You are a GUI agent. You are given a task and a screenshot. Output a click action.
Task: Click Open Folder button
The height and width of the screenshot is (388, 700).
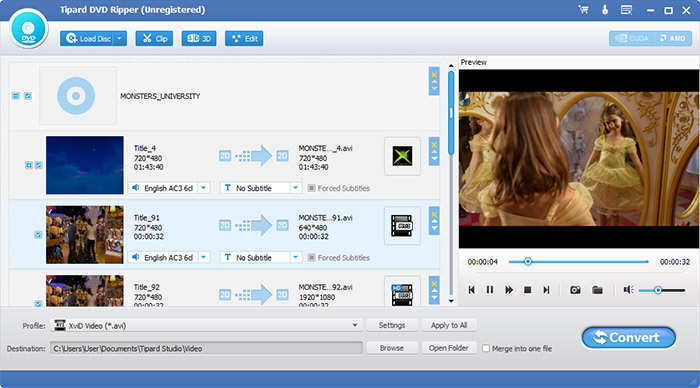(449, 348)
